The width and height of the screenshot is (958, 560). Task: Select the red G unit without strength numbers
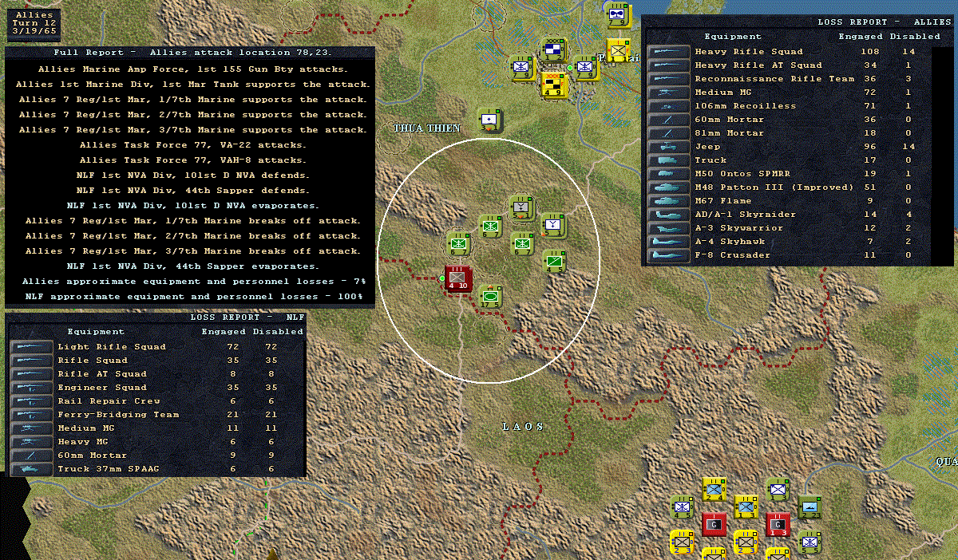click(714, 524)
